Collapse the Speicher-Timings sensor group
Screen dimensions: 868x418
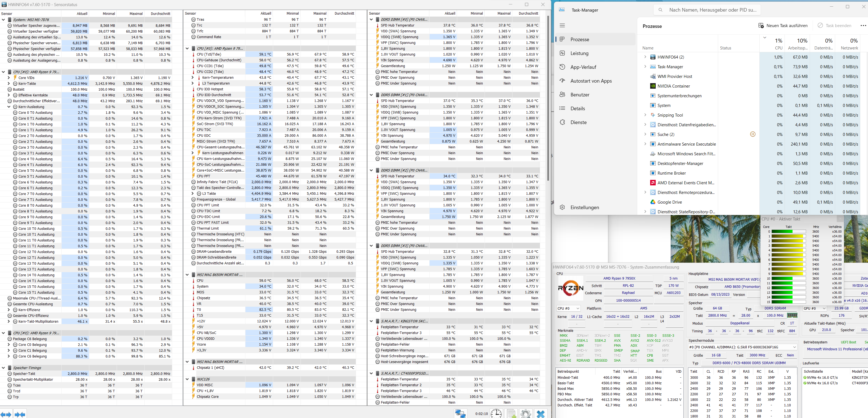3,368
